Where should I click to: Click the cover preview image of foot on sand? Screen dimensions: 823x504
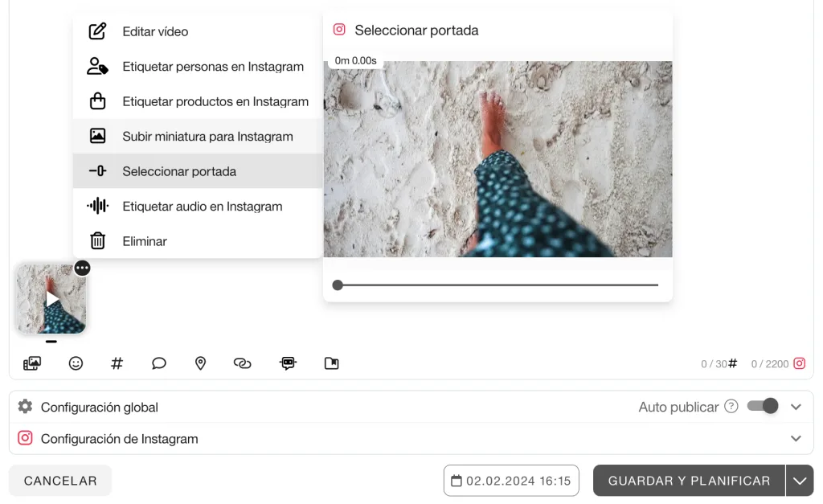(497, 159)
